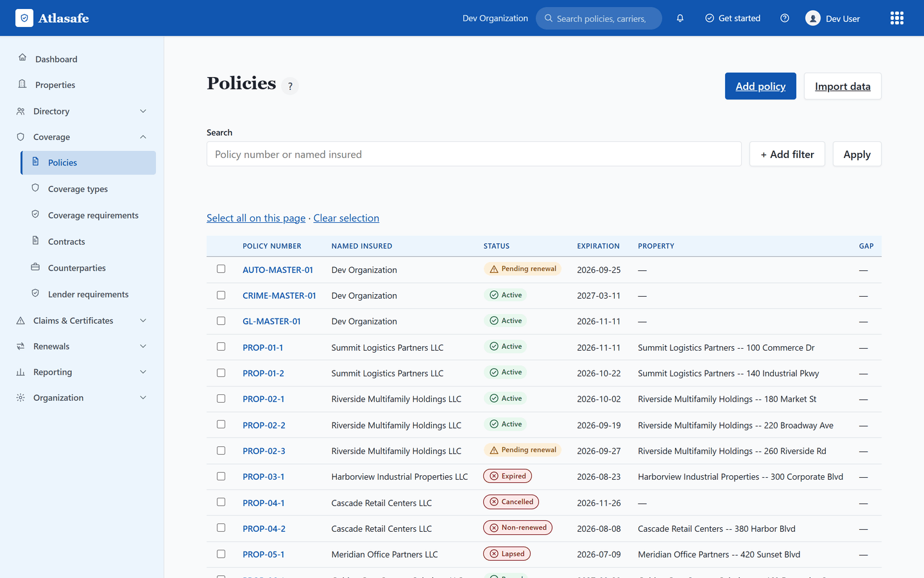This screenshot has width=924, height=578.
Task: Click the Properties building icon
Action: click(22, 84)
